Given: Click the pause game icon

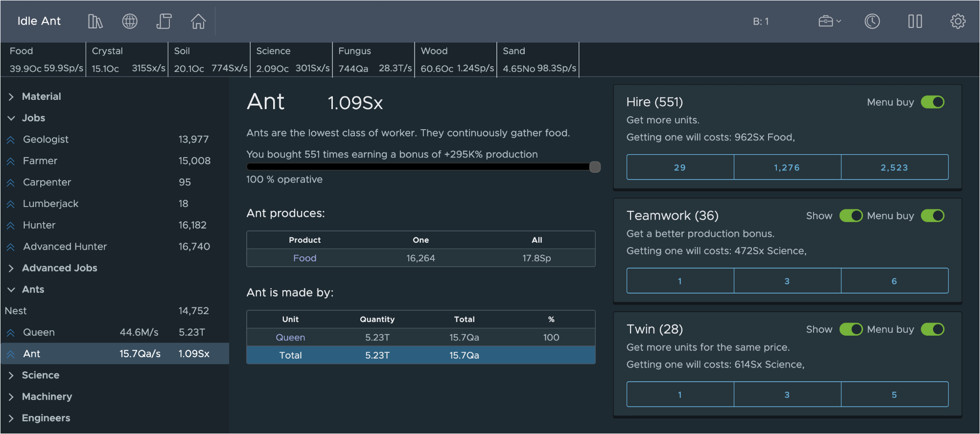Looking at the screenshot, I should coord(915,21).
